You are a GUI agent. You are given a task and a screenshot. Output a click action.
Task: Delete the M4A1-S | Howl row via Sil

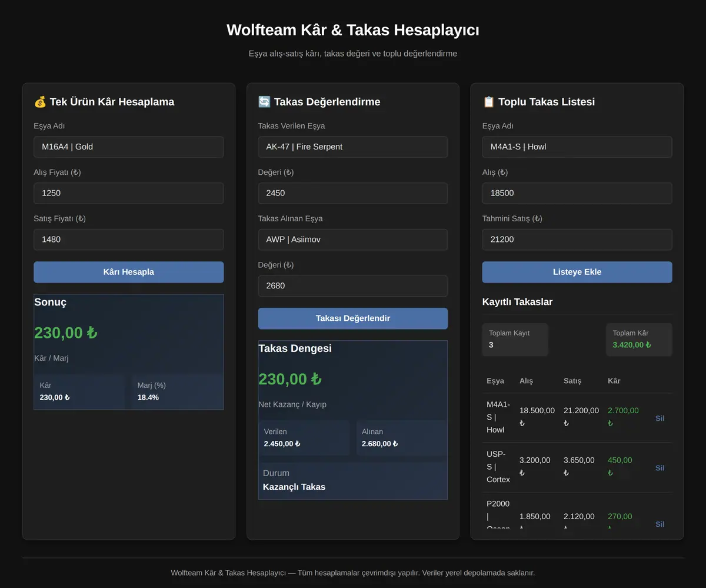pos(660,418)
